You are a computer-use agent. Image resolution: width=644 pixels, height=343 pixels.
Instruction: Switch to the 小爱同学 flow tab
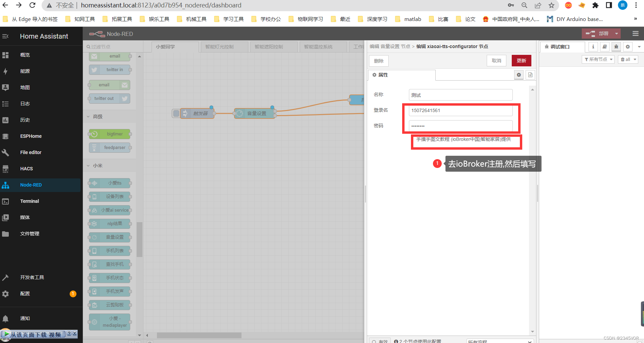coord(175,47)
